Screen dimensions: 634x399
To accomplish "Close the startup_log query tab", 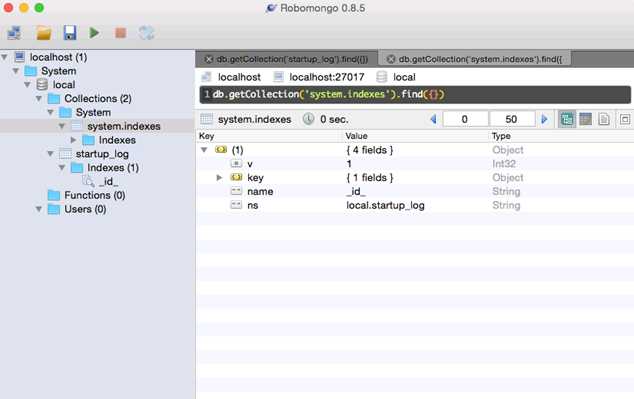I will pyautogui.click(x=209, y=59).
